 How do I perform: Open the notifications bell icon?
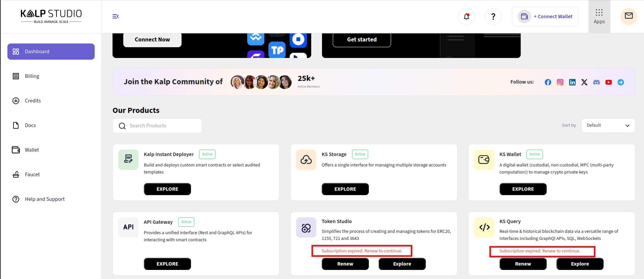click(466, 17)
